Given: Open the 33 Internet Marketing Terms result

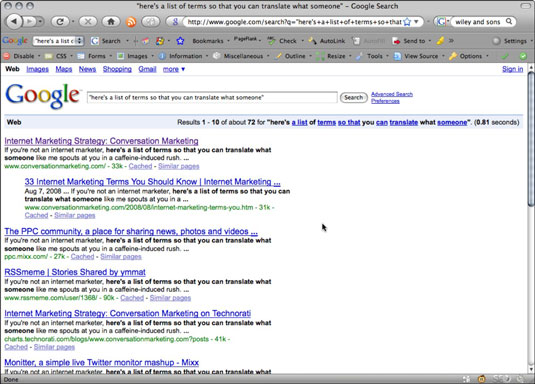Looking at the screenshot, I should click(153, 182).
